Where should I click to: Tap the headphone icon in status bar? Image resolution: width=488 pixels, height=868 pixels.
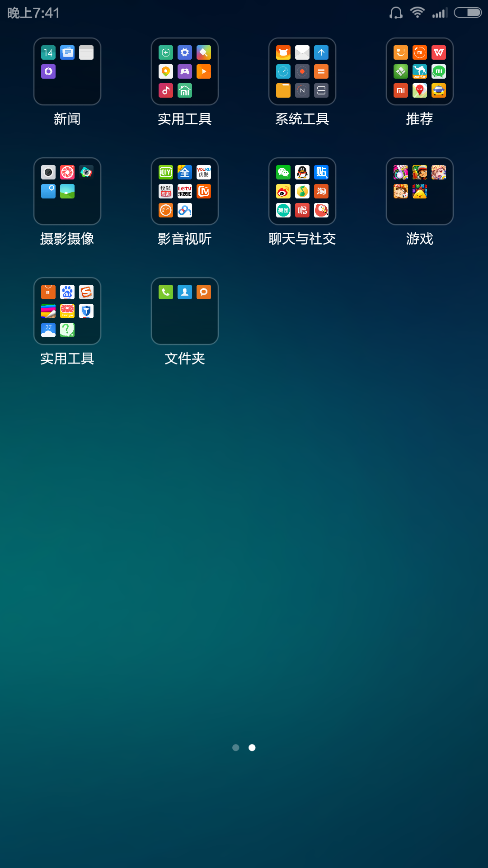(x=396, y=13)
